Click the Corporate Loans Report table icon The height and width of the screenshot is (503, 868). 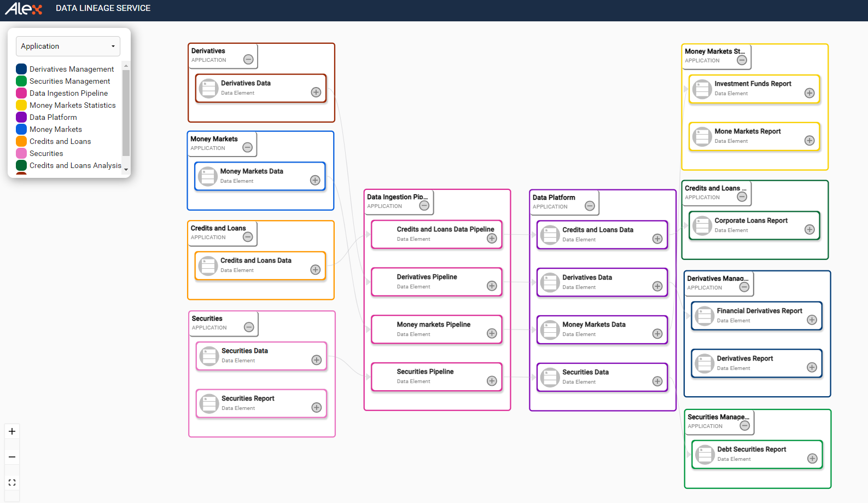click(x=702, y=226)
